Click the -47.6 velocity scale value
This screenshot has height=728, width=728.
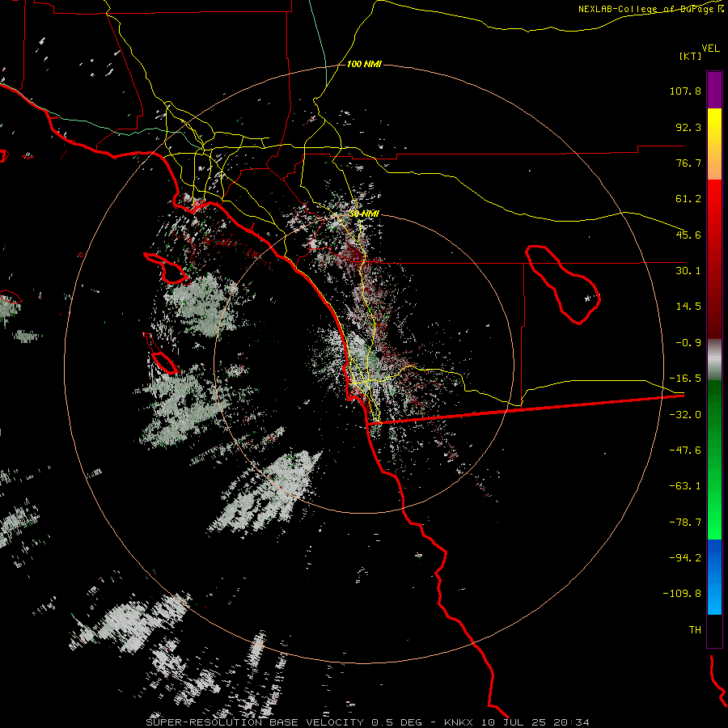pos(685,451)
